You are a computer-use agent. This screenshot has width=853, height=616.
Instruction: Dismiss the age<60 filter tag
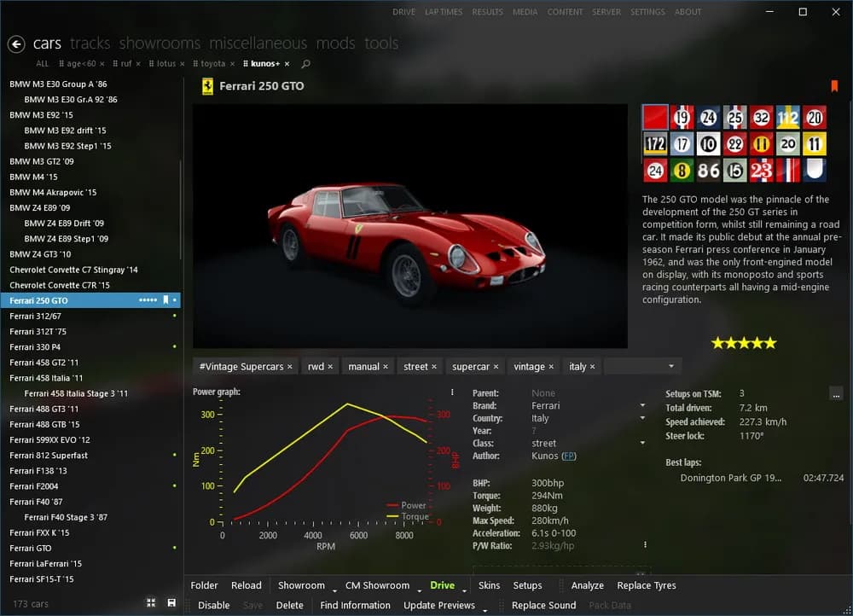click(102, 63)
